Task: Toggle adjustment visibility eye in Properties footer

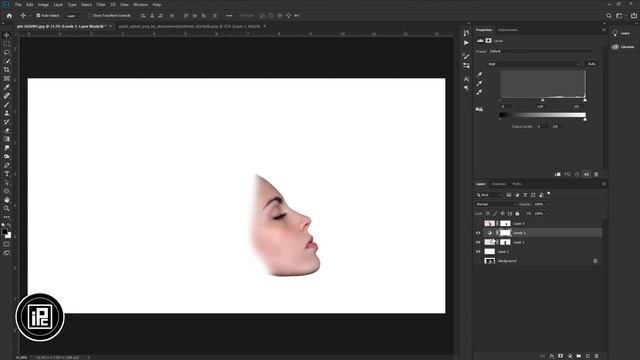Action: point(587,174)
